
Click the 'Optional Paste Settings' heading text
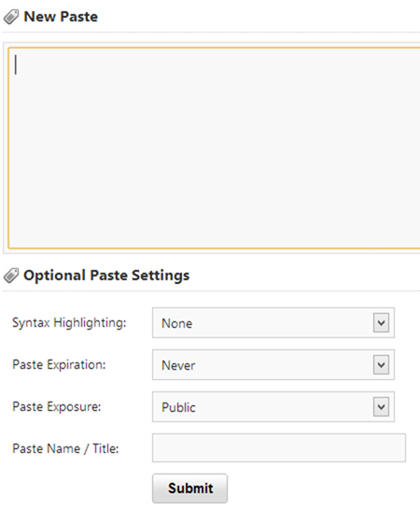pyautogui.click(x=106, y=276)
